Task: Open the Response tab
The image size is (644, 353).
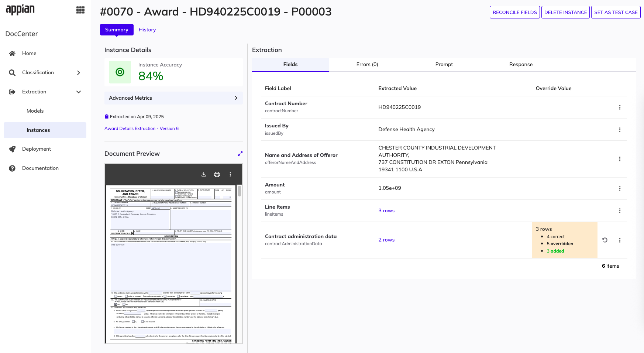Action: point(521,65)
